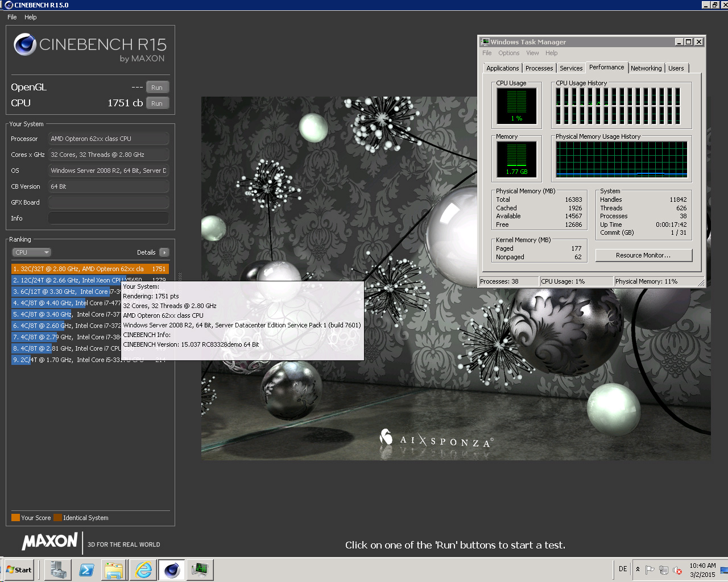Click the CPU Usage gauge graph
Image resolution: width=728 pixels, height=582 pixels.
(x=516, y=106)
